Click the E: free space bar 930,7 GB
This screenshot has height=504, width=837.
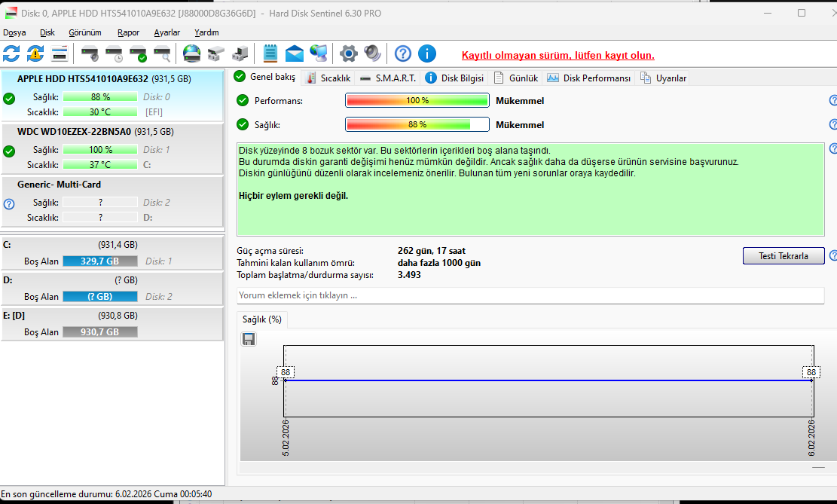[x=99, y=332]
